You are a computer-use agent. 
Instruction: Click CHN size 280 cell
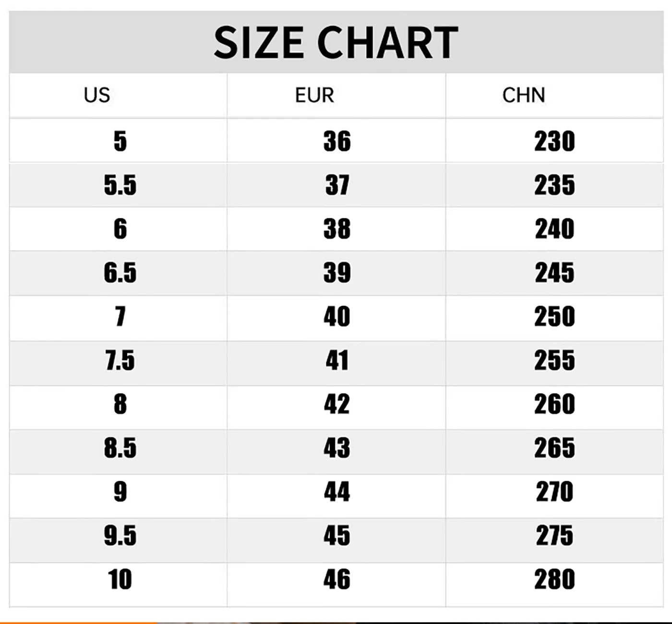[554, 579]
